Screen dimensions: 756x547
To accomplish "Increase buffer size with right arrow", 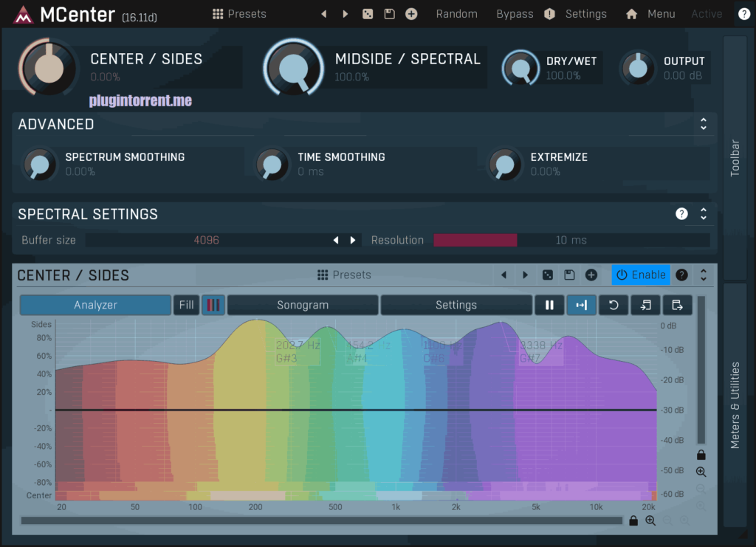I will click(353, 240).
